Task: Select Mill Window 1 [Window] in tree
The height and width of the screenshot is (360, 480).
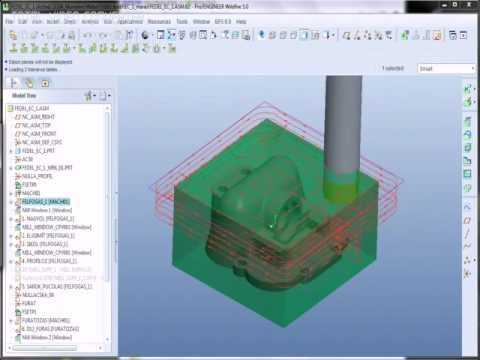Action: click(47, 210)
